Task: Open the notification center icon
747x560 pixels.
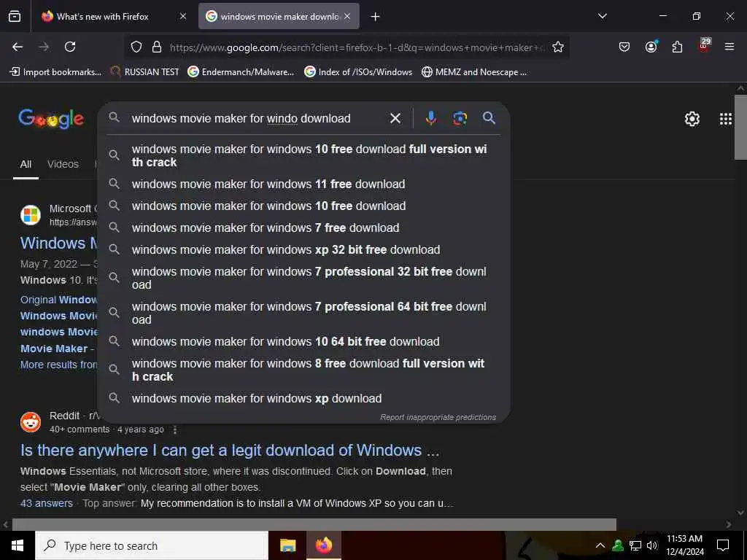Action: point(723,545)
